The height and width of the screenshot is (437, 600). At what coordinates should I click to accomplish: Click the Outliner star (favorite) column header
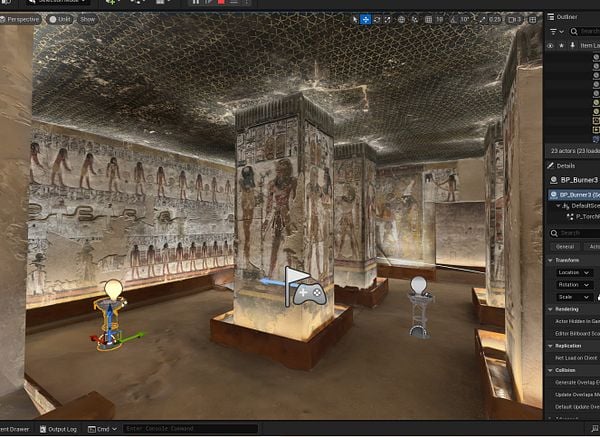(561, 46)
